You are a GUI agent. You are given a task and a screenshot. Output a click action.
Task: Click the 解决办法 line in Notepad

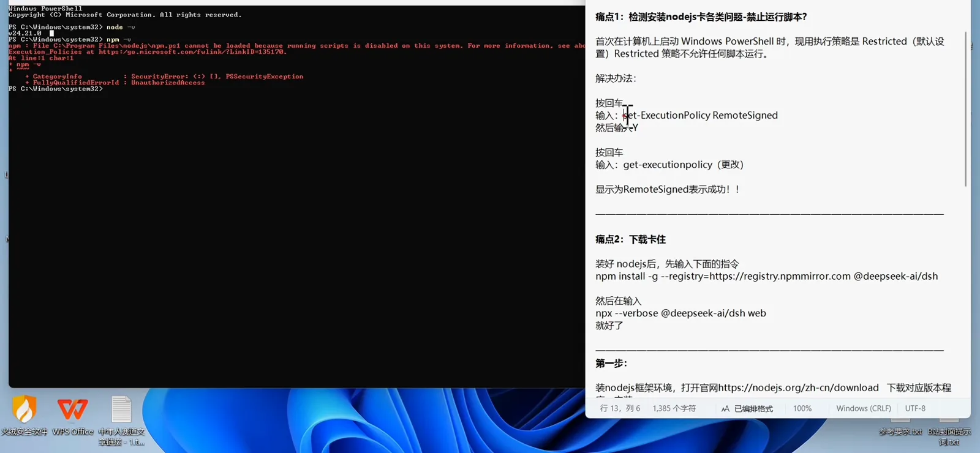click(616, 78)
